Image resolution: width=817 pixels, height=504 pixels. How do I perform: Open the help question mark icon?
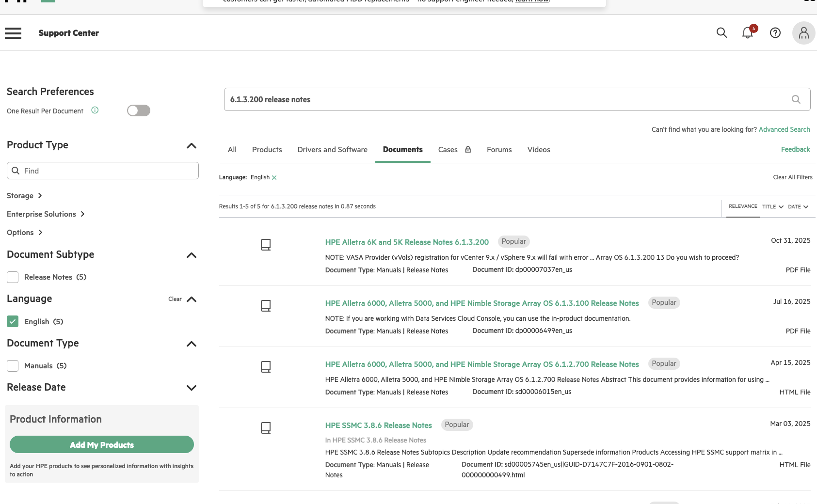(x=775, y=33)
